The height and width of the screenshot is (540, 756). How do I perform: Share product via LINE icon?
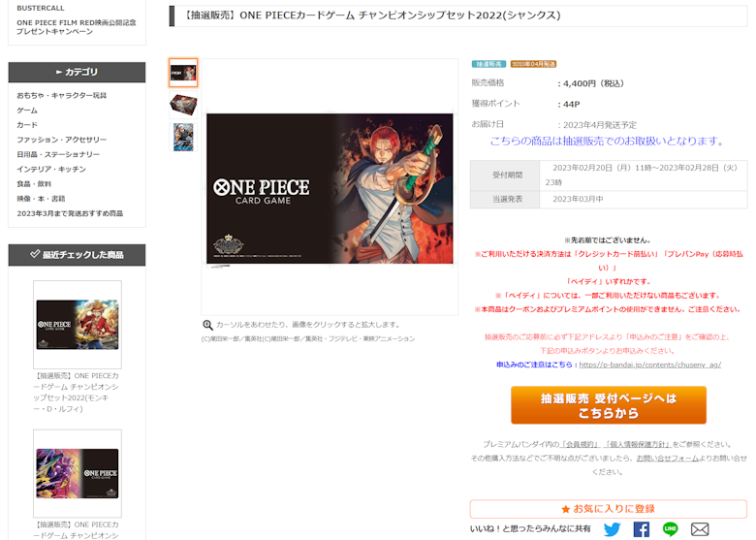670,529
